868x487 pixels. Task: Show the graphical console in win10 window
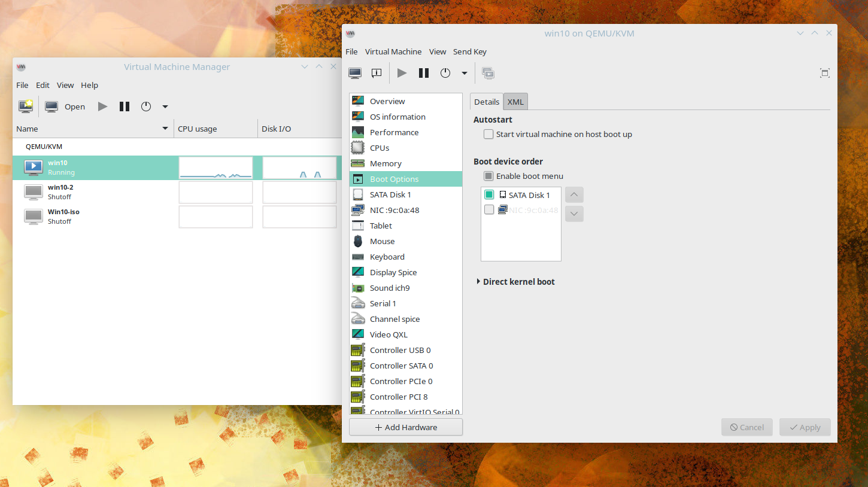pyautogui.click(x=355, y=73)
